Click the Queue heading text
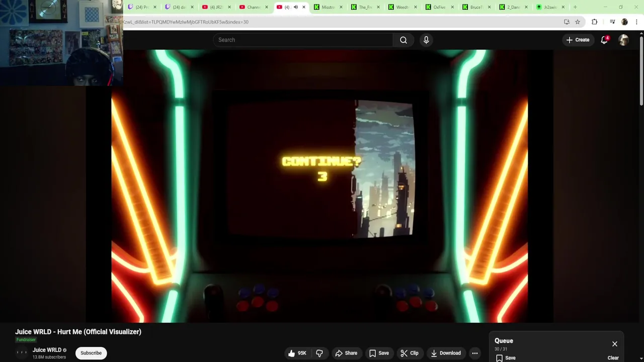Screen dimensions: 644x362 tap(504, 341)
